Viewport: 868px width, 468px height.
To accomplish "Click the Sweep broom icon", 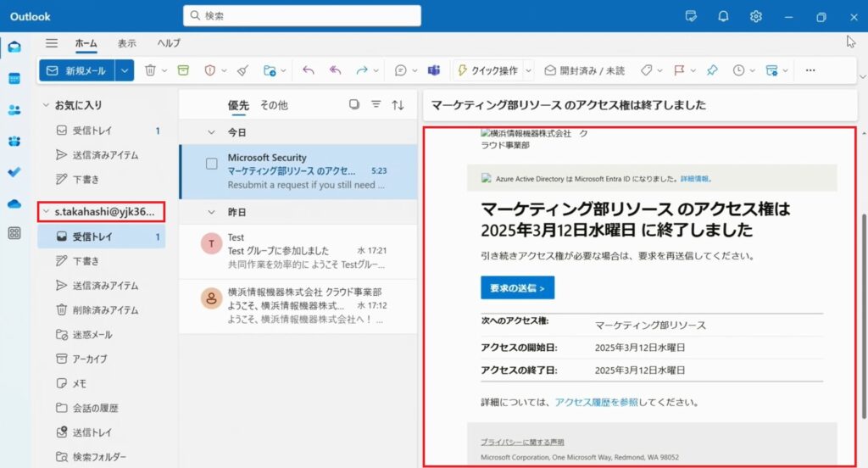I will (242, 70).
